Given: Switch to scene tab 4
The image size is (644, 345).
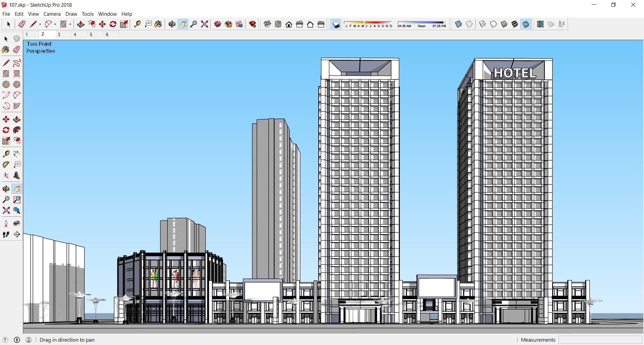Looking at the screenshot, I should (79, 34).
